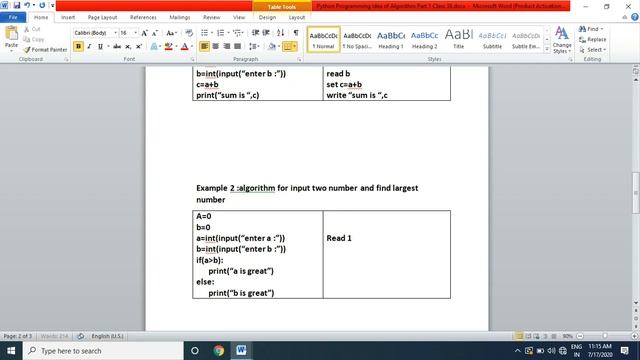Switch to References tab

point(143,17)
